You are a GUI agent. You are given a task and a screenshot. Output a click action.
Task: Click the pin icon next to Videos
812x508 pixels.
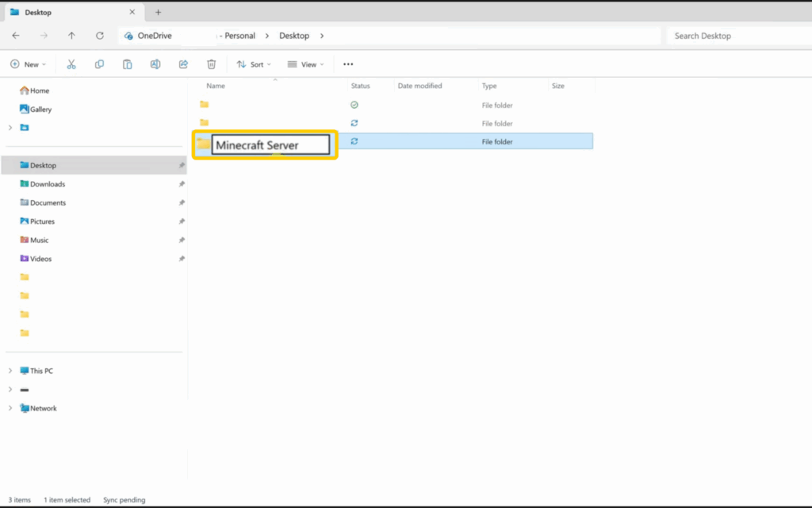click(182, 259)
